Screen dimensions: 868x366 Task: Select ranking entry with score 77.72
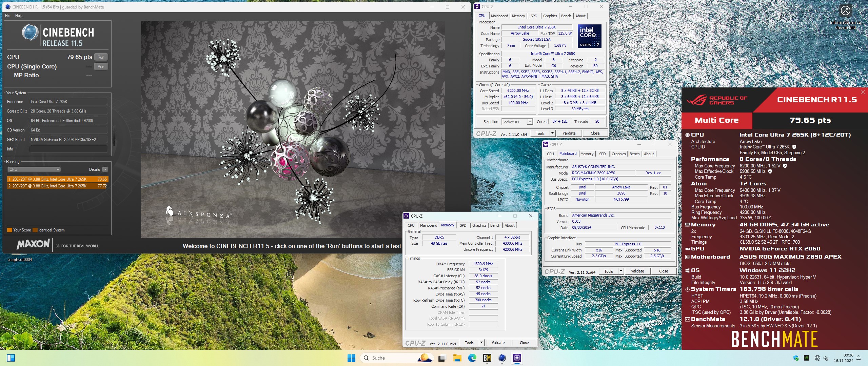[x=58, y=186]
